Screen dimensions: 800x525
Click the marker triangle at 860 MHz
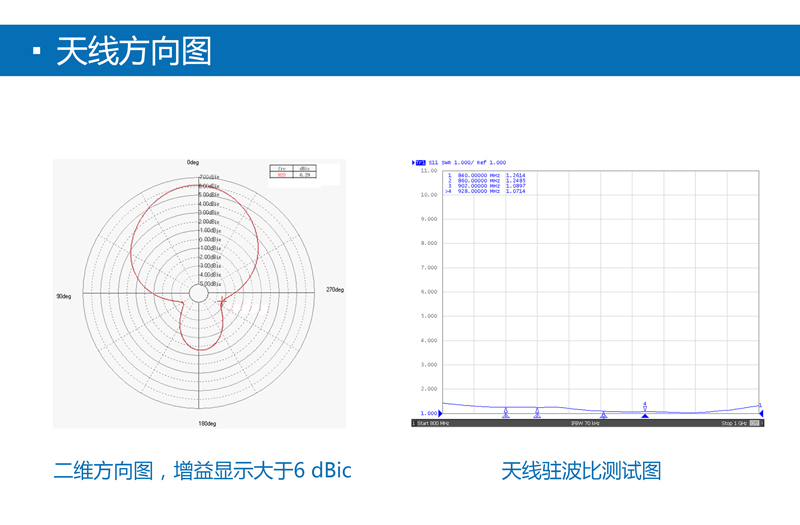(537, 413)
